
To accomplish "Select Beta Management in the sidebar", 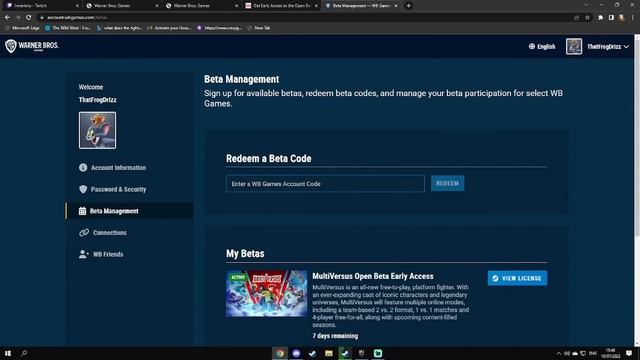I will coord(130,211).
